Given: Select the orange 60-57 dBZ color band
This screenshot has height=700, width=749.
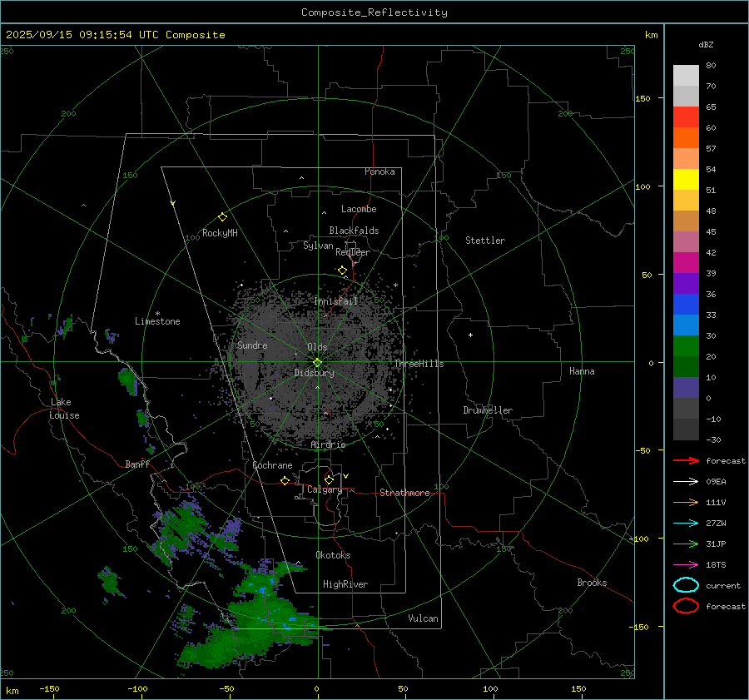Looking at the screenshot, I should [x=686, y=137].
